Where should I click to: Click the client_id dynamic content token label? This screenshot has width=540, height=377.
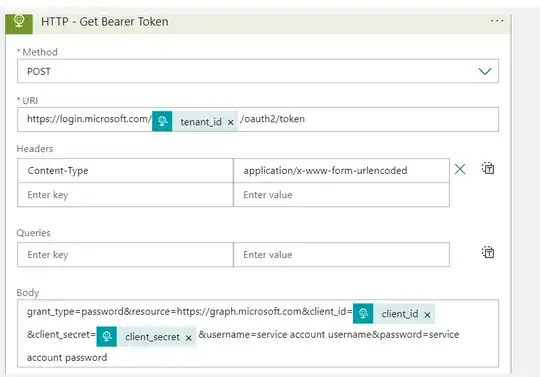click(400, 314)
